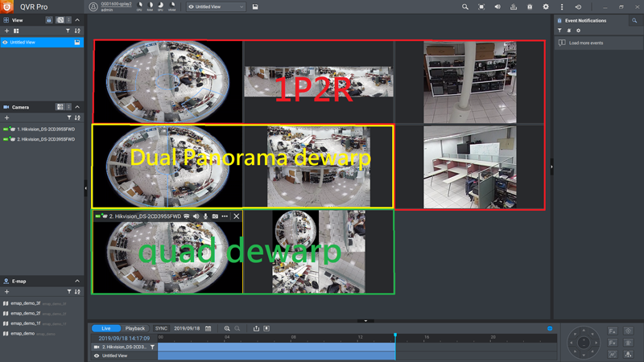Image resolution: width=644 pixels, height=362 pixels.
Task: Save the Untitled View with disk icon
Action: pos(255,7)
